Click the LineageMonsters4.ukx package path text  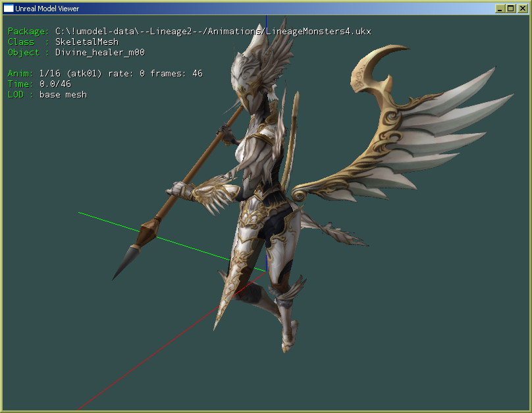[x=213, y=31]
